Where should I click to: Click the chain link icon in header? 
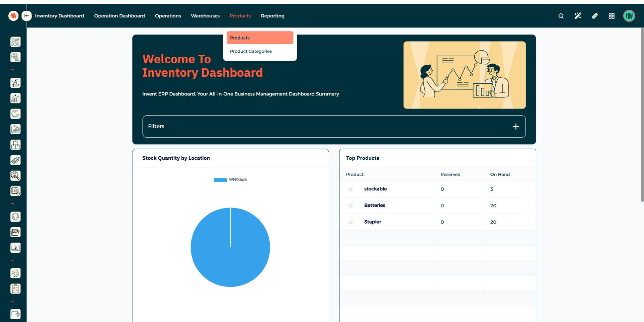pos(595,16)
